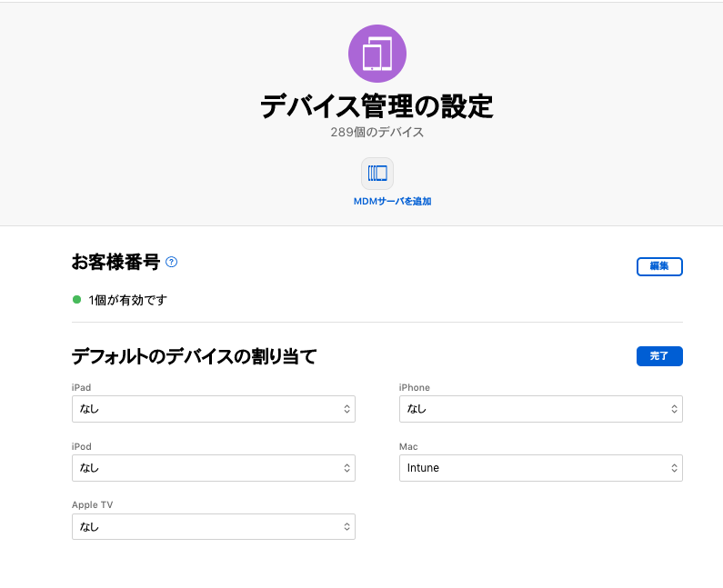Click the green active status dot
Screen dimensions: 723x588
77,300
